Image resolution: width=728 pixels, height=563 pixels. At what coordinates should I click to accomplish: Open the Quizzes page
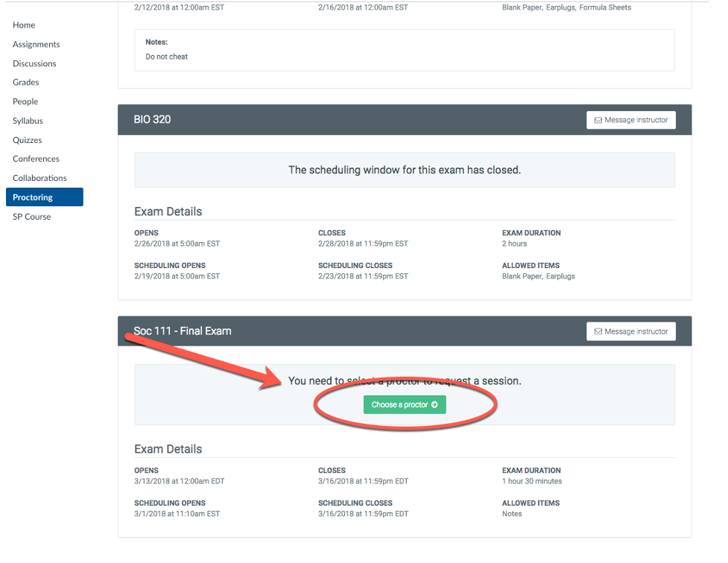(x=27, y=139)
